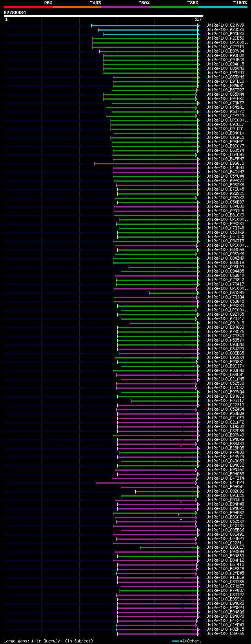The image size is (251, 644).
Task: Click the UniRef100_A9UFD0 label
Action: [x=225, y=56]
